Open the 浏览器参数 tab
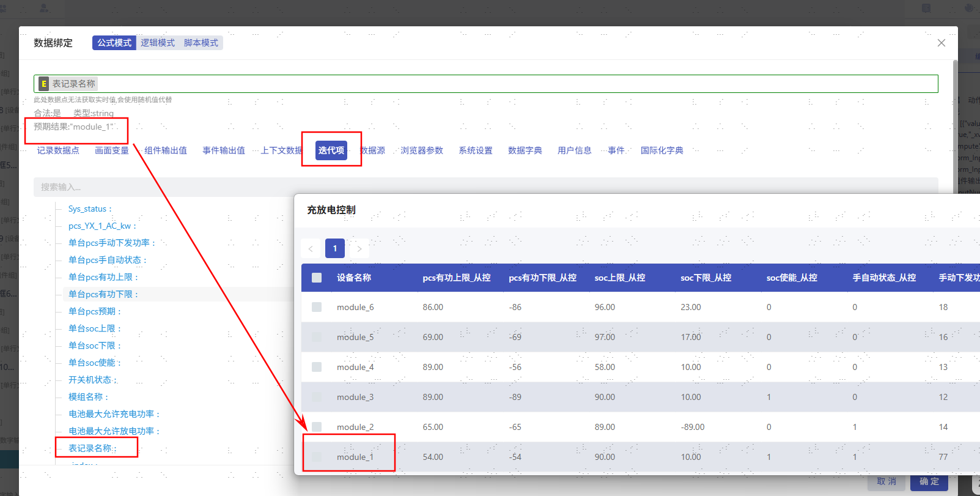Screen dimensions: 980x496 [x=422, y=150]
